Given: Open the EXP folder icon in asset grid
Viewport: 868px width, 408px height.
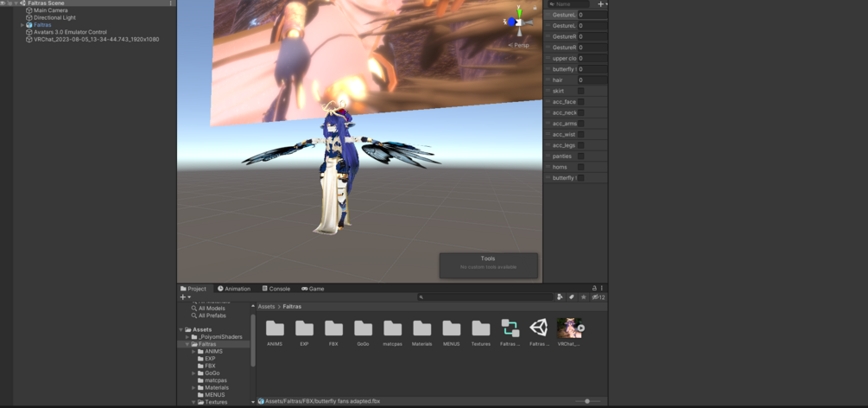Looking at the screenshot, I should [x=304, y=328].
